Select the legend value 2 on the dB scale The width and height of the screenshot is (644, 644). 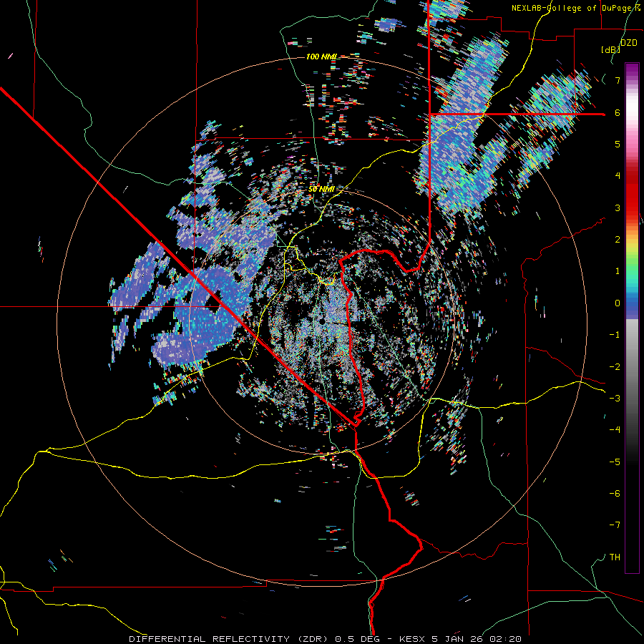tap(618, 240)
